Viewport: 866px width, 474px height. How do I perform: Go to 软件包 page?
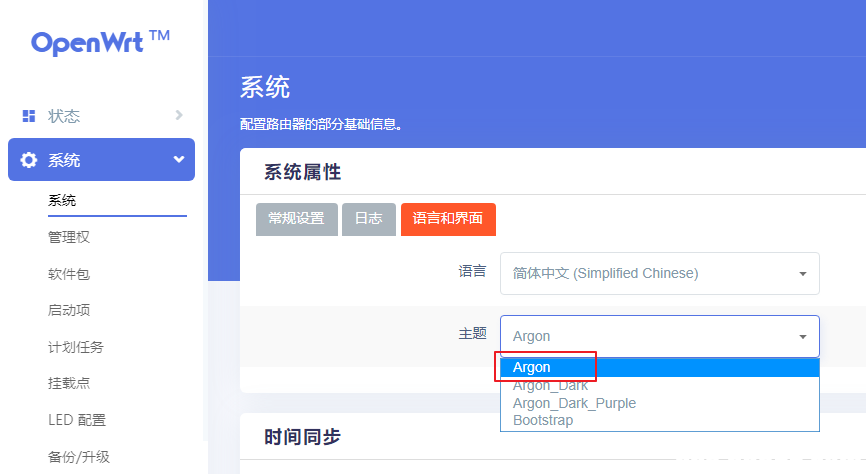(69, 274)
